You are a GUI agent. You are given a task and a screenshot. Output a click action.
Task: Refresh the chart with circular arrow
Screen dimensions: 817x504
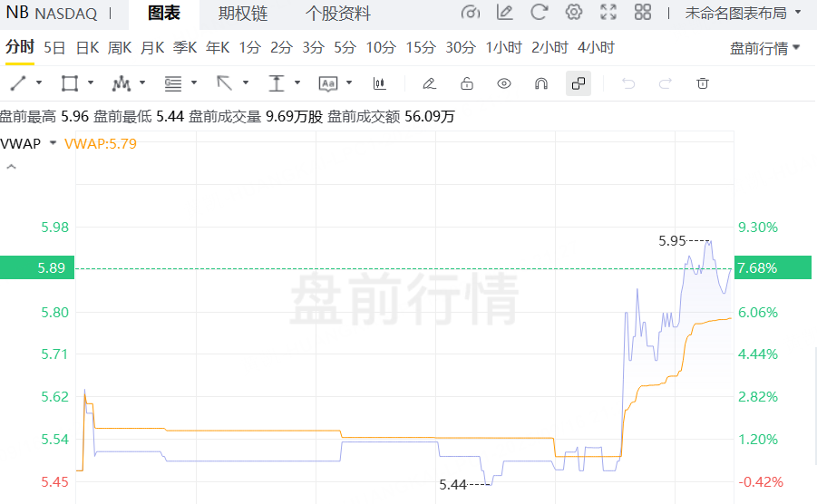click(x=540, y=13)
